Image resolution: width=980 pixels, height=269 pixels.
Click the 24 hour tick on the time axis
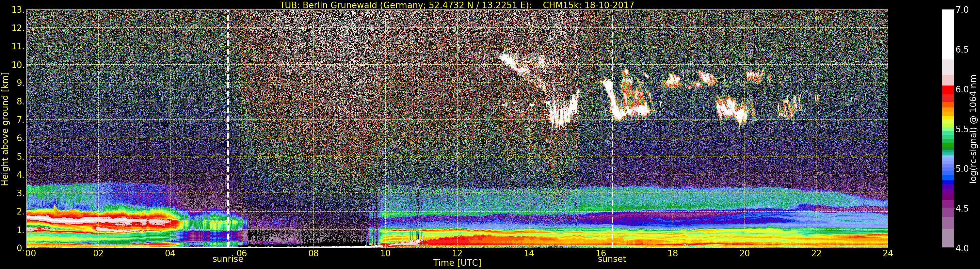[888, 253]
